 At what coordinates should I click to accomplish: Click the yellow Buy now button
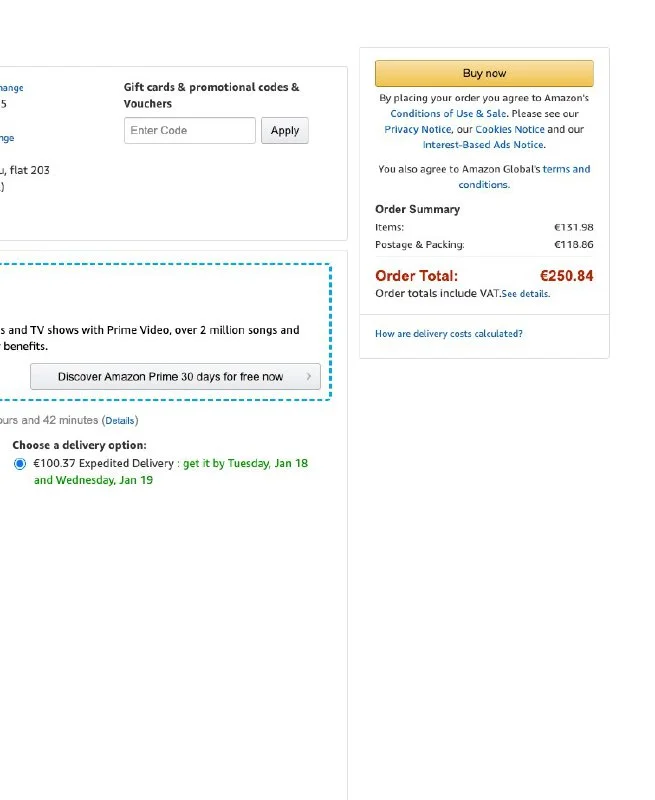pos(484,73)
